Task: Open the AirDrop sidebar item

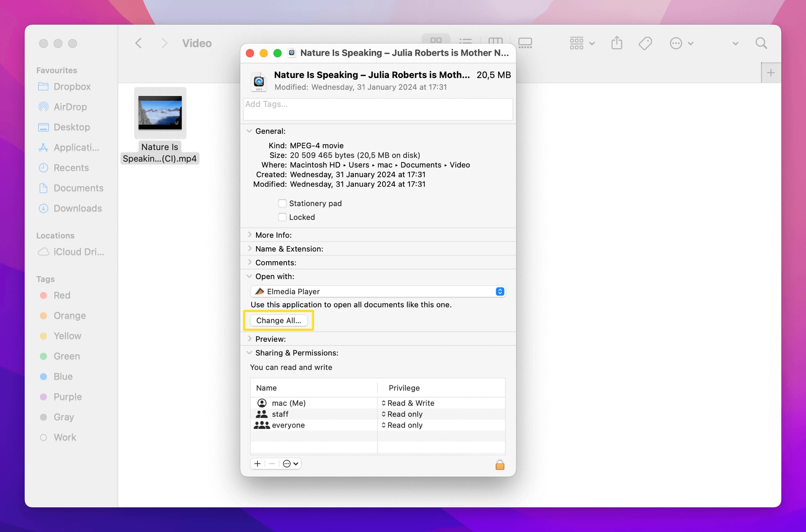Action: tap(71, 107)
